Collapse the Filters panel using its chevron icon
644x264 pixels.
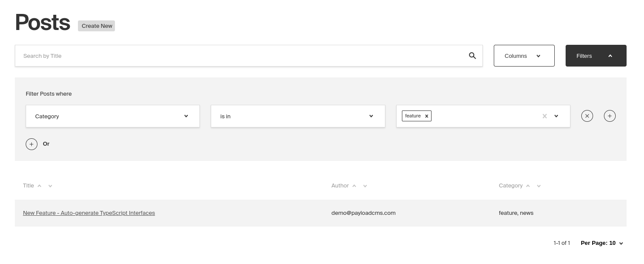tap(610, 56)
